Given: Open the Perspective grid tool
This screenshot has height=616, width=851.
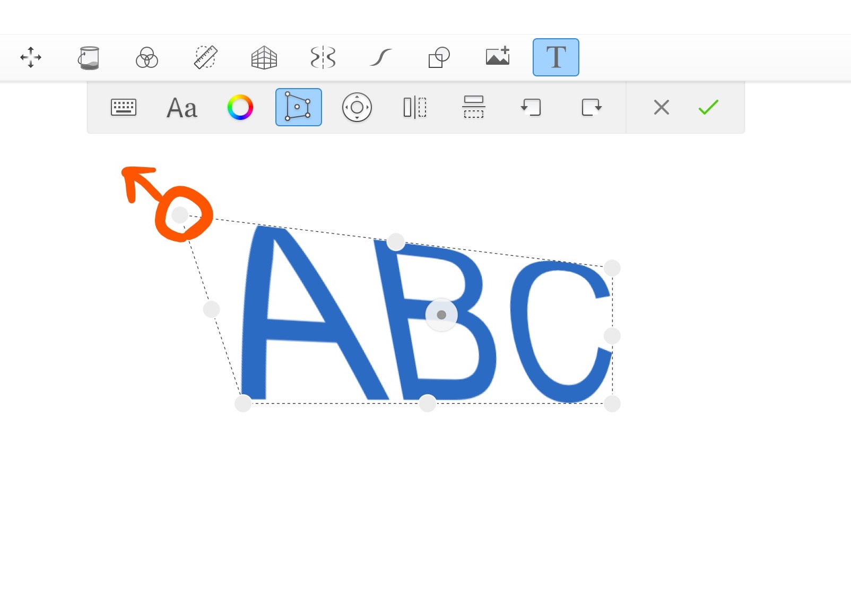Looking at the screenshot, I should point(264,57).
